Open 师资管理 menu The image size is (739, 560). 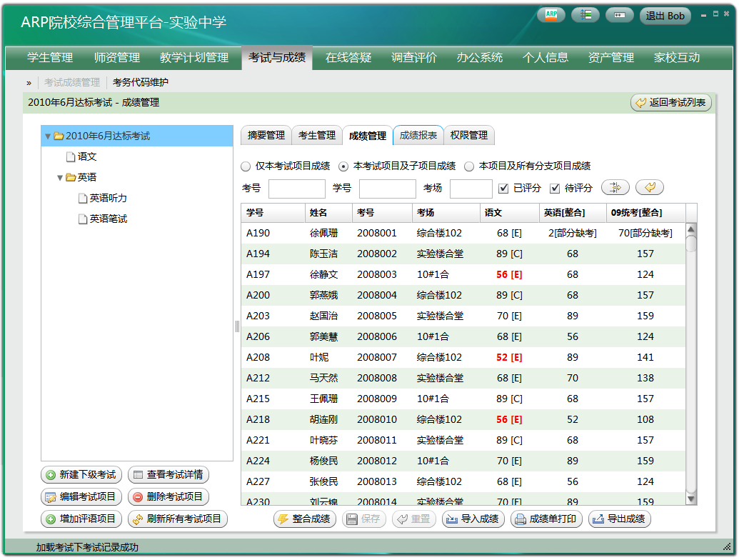pos(117,58)
